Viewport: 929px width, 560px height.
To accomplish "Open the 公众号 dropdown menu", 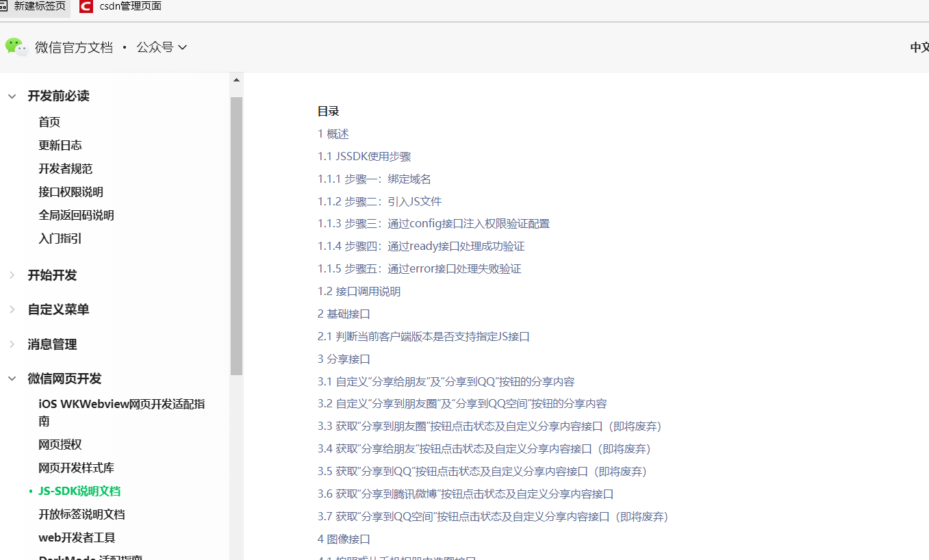I will tap(162, 47).
